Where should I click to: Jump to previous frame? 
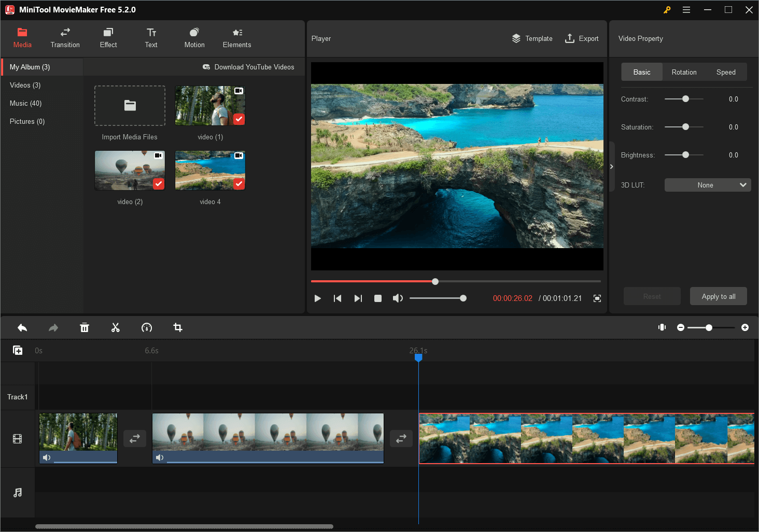[x=338, y=298]
